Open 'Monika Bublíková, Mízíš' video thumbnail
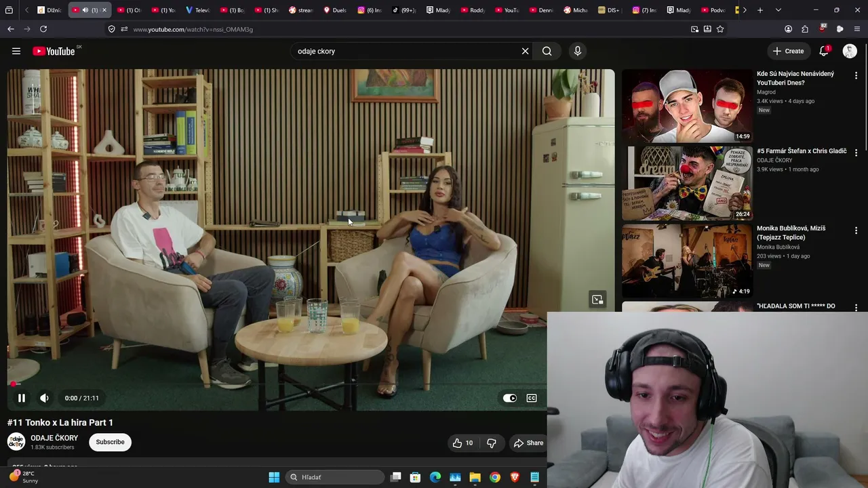Image resolution: width=868 pixels, height=488 pixels. click(687, 261)
